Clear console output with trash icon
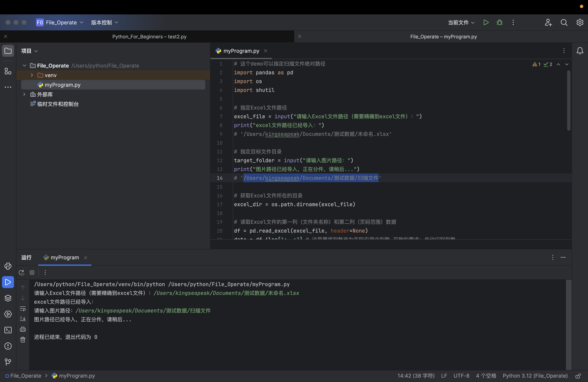Viewport: 588px width, 382px height. point(23,340)
